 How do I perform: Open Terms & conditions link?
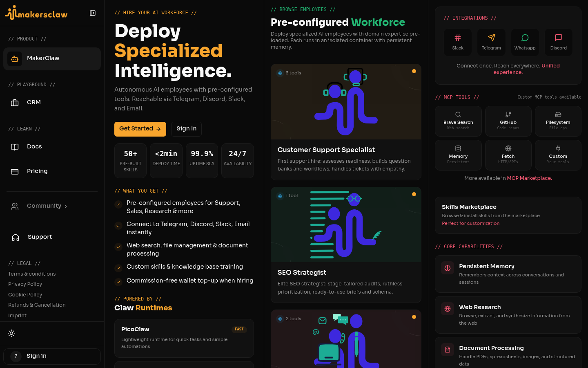click(x=32, y=274)
